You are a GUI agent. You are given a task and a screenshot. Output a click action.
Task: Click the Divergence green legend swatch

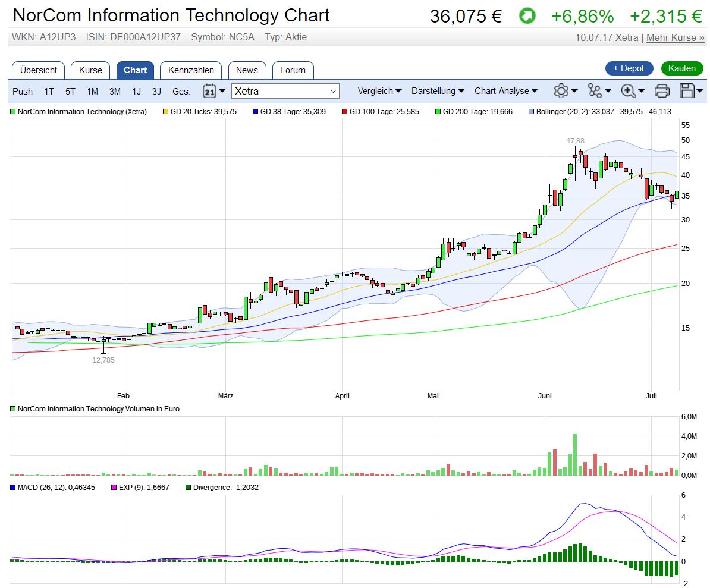pyautogui.click(x=188, y=488)
